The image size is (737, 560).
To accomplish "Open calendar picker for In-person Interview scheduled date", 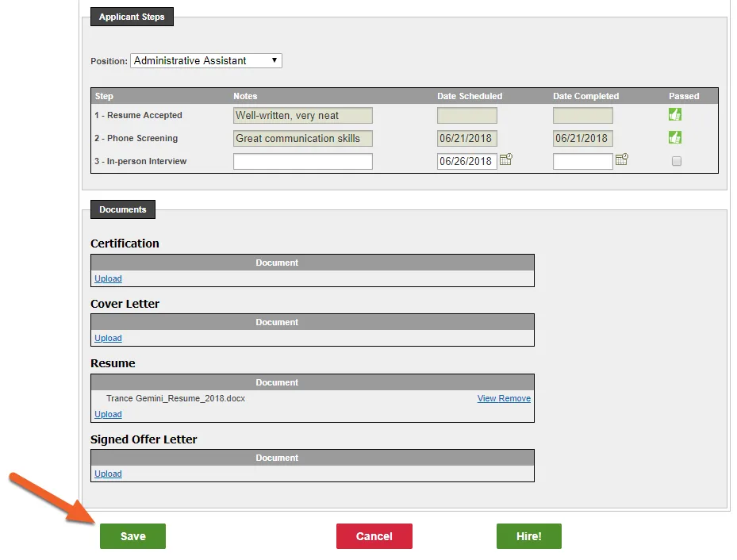I will (506, 159).
